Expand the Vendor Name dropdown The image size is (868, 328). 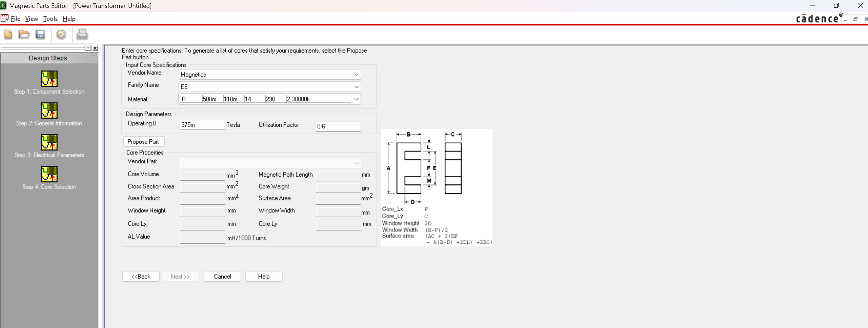coord(356,74)
